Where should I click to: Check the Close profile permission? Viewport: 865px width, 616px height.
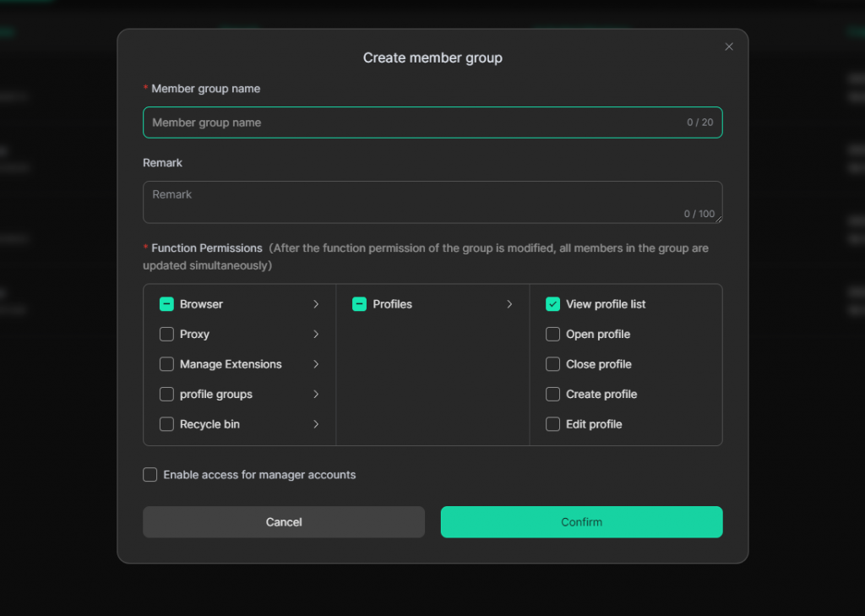[x=552, y=364]
